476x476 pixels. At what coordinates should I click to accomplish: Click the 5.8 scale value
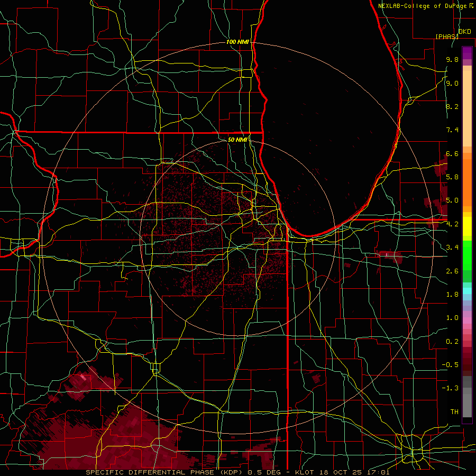click(x=452, y=177)
